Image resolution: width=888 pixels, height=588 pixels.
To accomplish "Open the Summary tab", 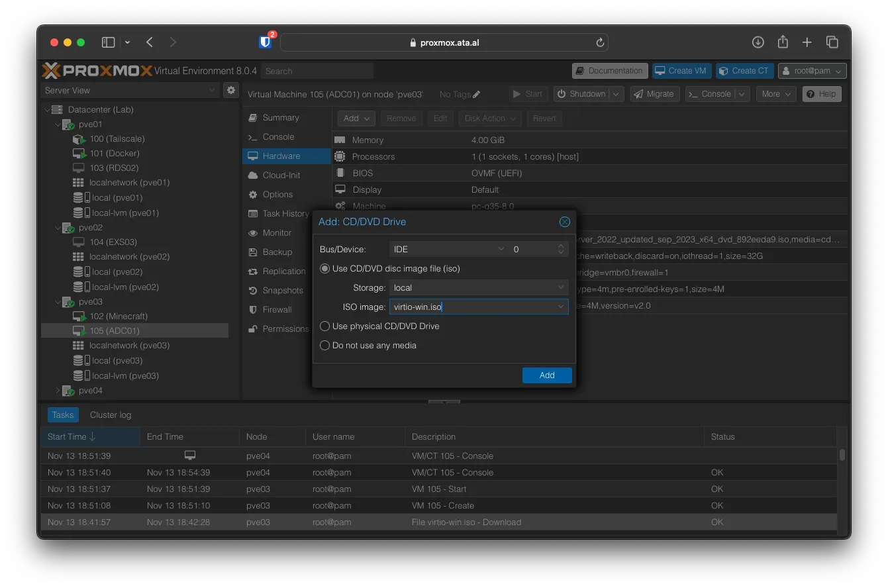I will click(287, 118).
